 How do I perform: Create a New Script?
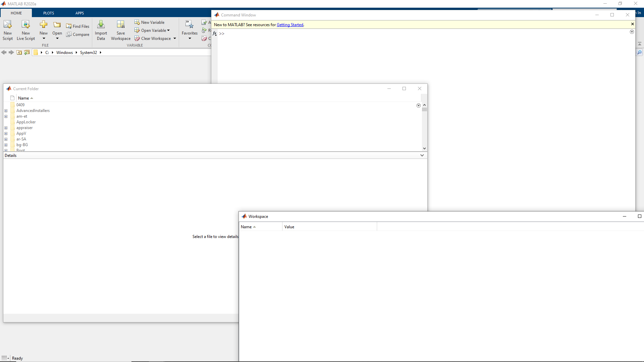[7, 30]
